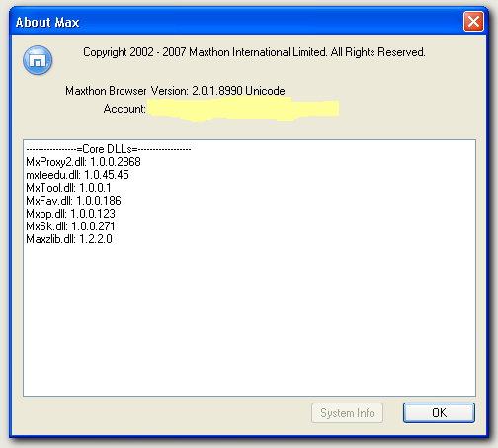Click the Maxthon browser logo icon
498x448 pixels.
[38, 60]
